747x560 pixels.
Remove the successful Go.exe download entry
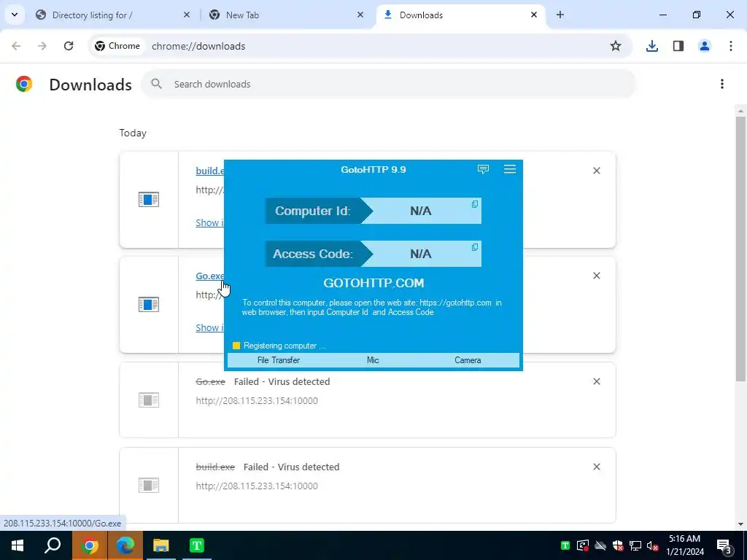[x=597, y=276]
